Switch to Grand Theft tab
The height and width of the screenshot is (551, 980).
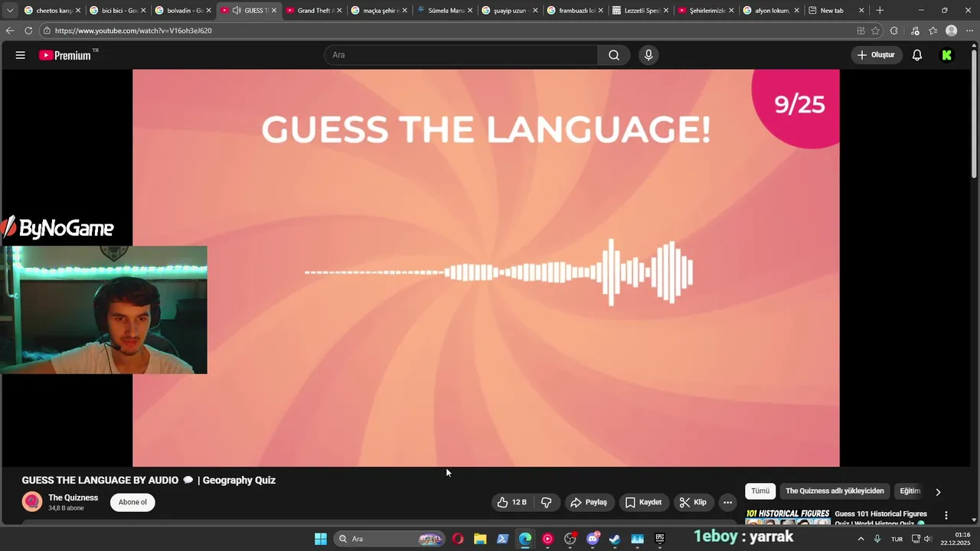pyautogui.click(x=312, y=11)
